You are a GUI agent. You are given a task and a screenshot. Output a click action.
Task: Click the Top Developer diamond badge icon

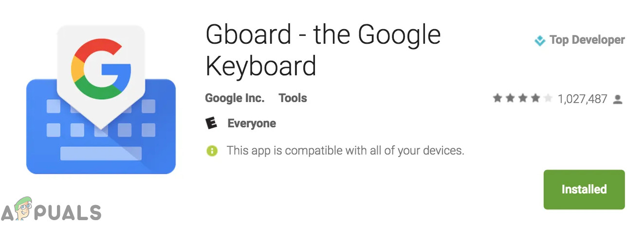540,41
